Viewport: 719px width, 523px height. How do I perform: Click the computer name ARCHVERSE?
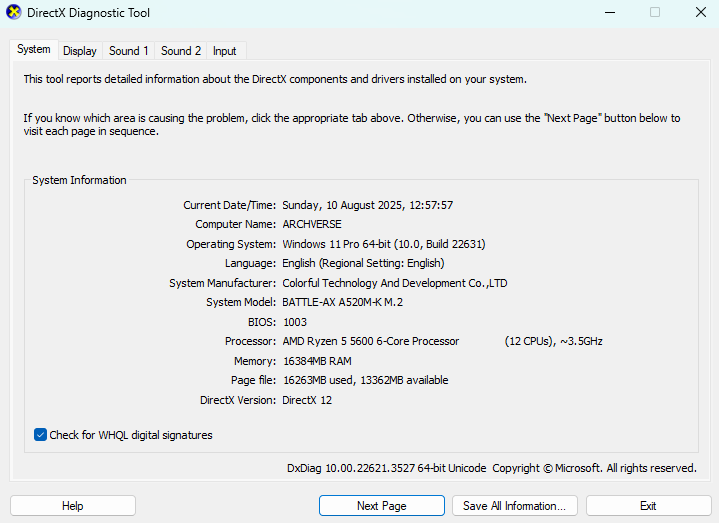[312, 224]
